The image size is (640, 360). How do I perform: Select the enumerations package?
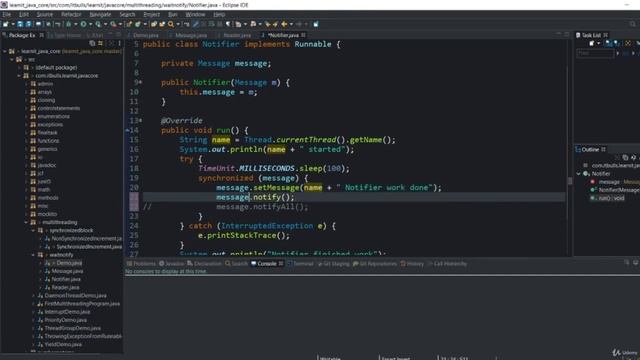[x=53, y=116]
